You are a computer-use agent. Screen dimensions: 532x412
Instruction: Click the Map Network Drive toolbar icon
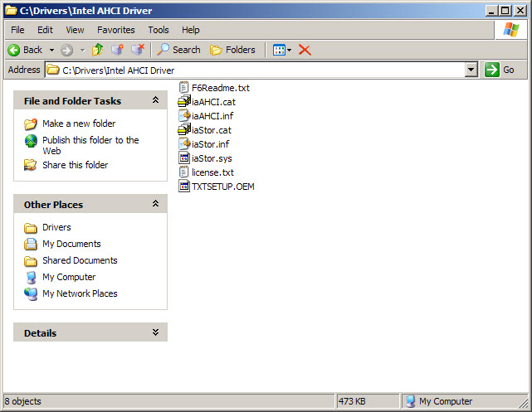pos(117,50)
